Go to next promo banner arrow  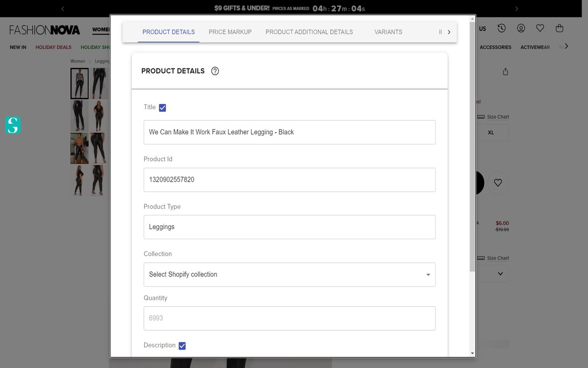pyautogui.click(x=516, y=8)
